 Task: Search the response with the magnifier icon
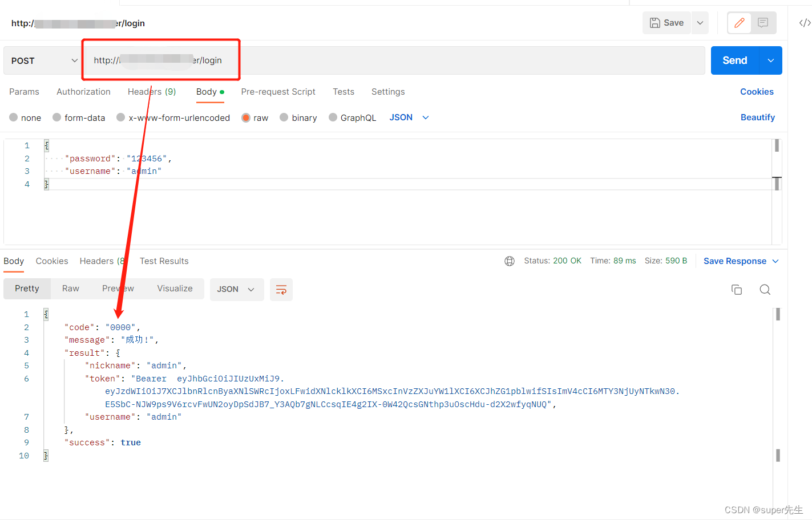coord(765,290)
